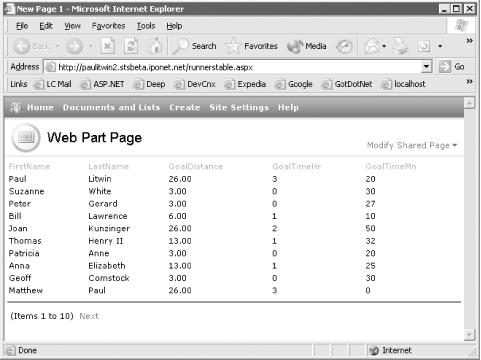Open the Modify Shared Page dropdown
The image size is (481, 360).
(412, 145)
